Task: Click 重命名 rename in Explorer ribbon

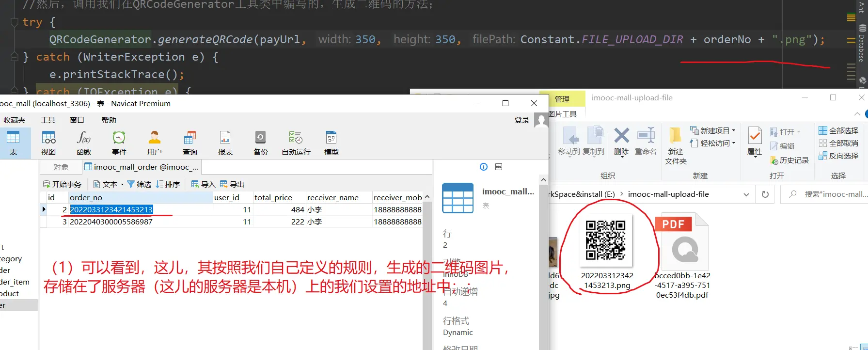Action: [x=646, y=141]
